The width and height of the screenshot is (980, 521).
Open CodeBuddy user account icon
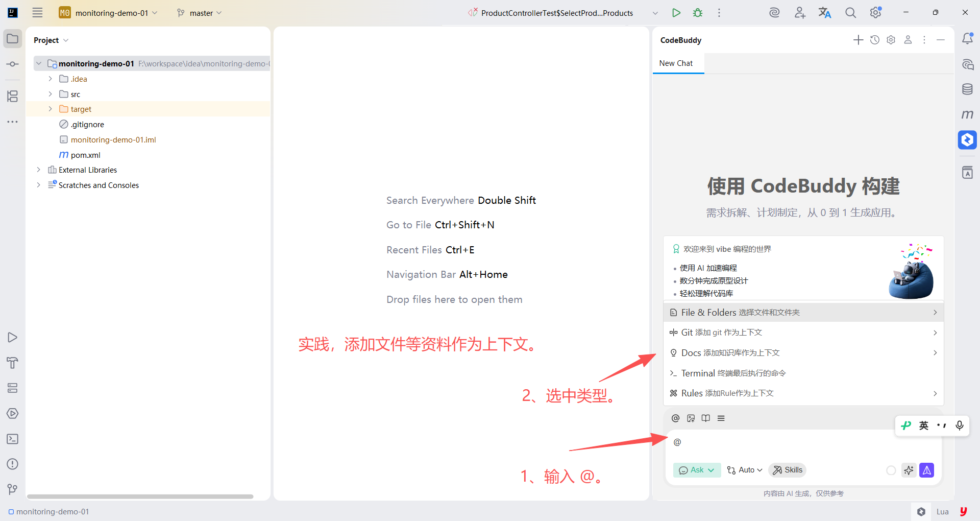[908, 40]
